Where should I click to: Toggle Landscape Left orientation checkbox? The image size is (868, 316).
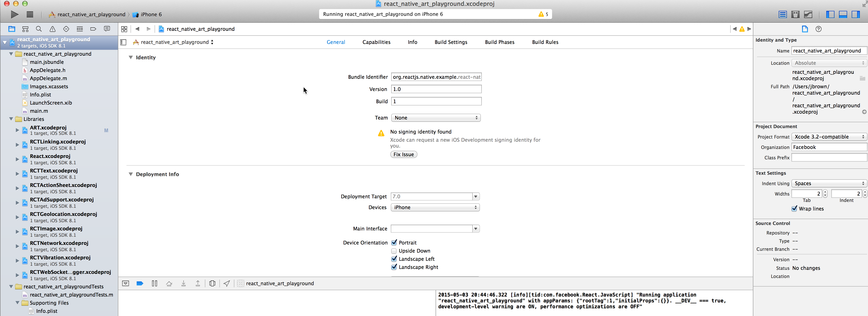[394, 259]
